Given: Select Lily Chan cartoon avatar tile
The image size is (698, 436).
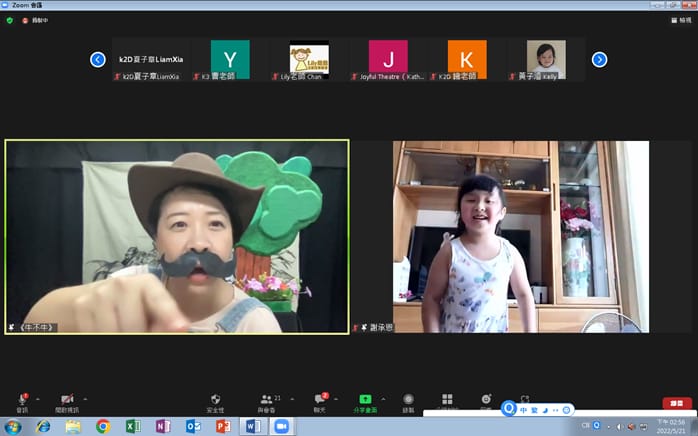Looking at the screenshot, I should pyautogui.click(x=309, y=59).
